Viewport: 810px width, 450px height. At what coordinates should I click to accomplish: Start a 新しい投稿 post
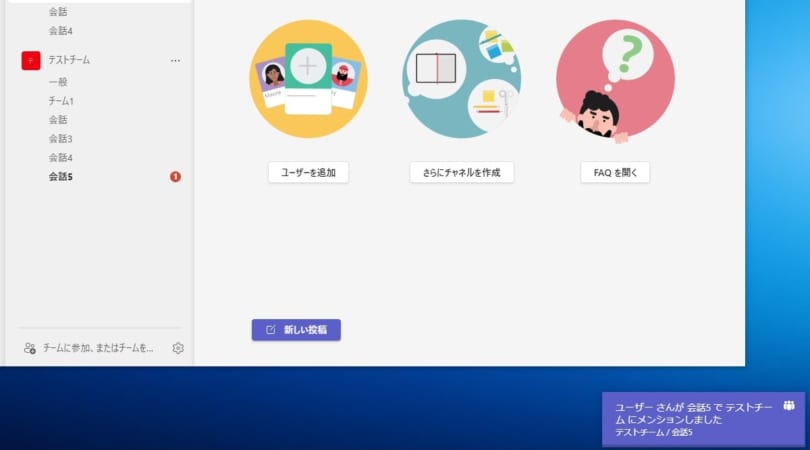296,330
